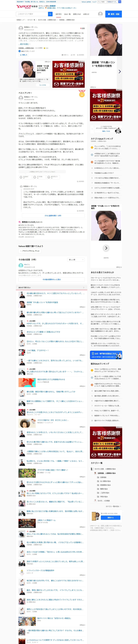Expand the あわせて知りたい section chevron
Viewport: 138px width, 644px height.
pyautogui.click(x=84, y=288)
